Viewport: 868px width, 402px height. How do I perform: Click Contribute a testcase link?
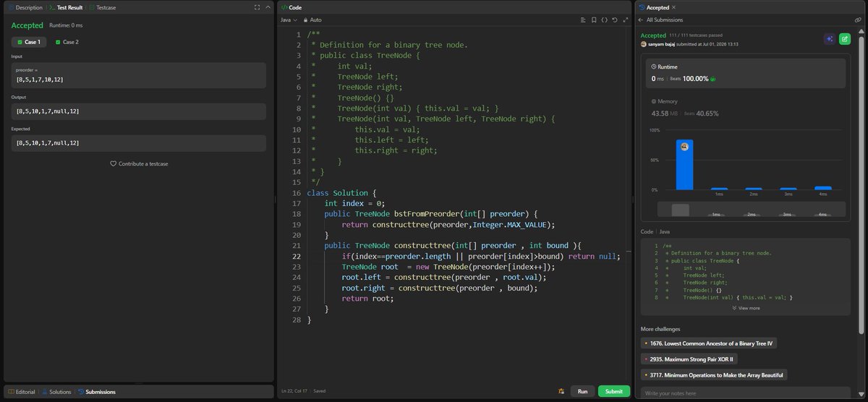[139, 164]
